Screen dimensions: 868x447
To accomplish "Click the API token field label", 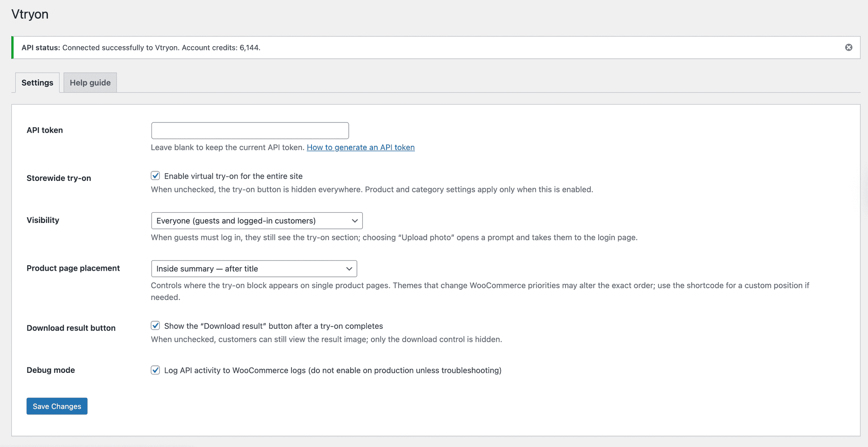I will point(45,130).
